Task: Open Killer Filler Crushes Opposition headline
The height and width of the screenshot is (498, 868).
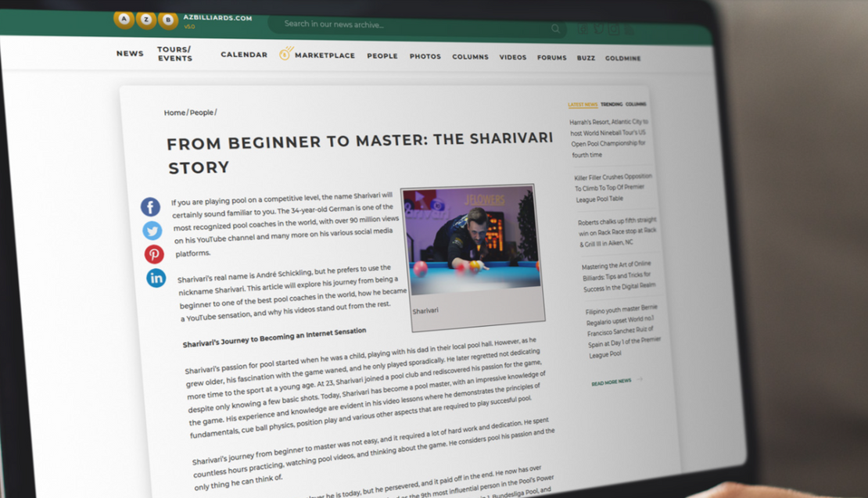Action: pos(612,188)
